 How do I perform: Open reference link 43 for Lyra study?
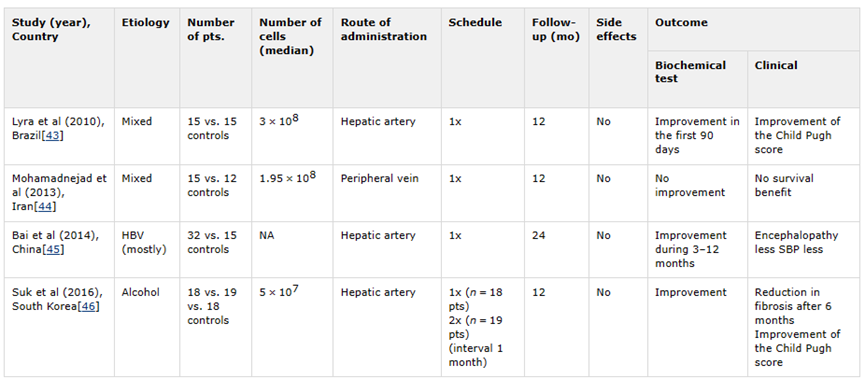[52, 136]
